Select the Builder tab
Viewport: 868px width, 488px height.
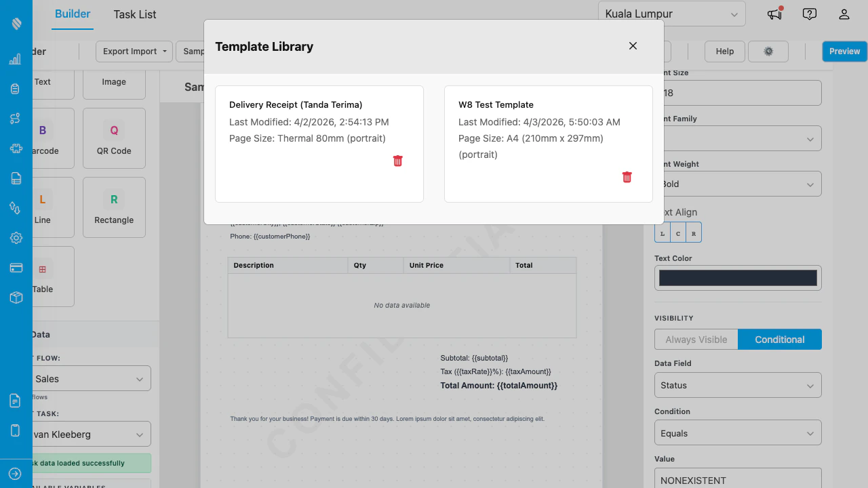pyautogui.click(x=73, y=14)
